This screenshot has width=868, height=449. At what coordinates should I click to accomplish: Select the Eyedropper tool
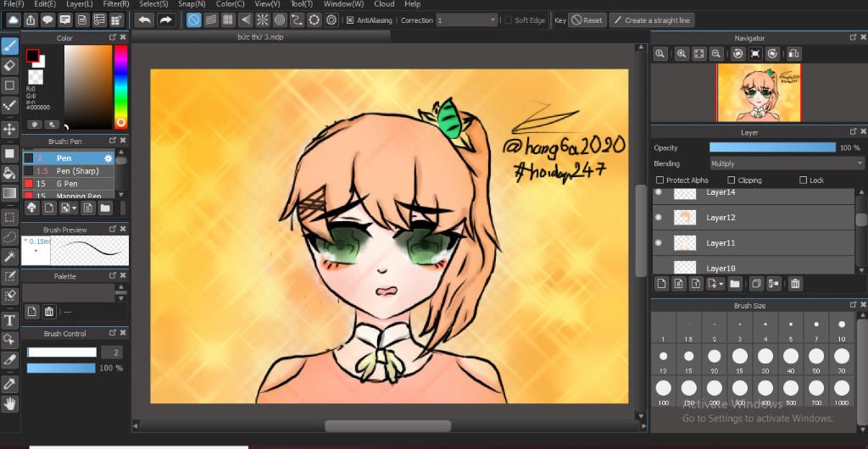click(x=9, y=384)
